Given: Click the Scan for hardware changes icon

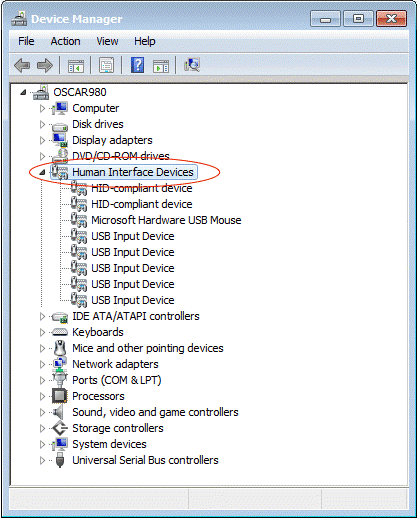Looking at the screenshot, I should [x=192, y=65].
